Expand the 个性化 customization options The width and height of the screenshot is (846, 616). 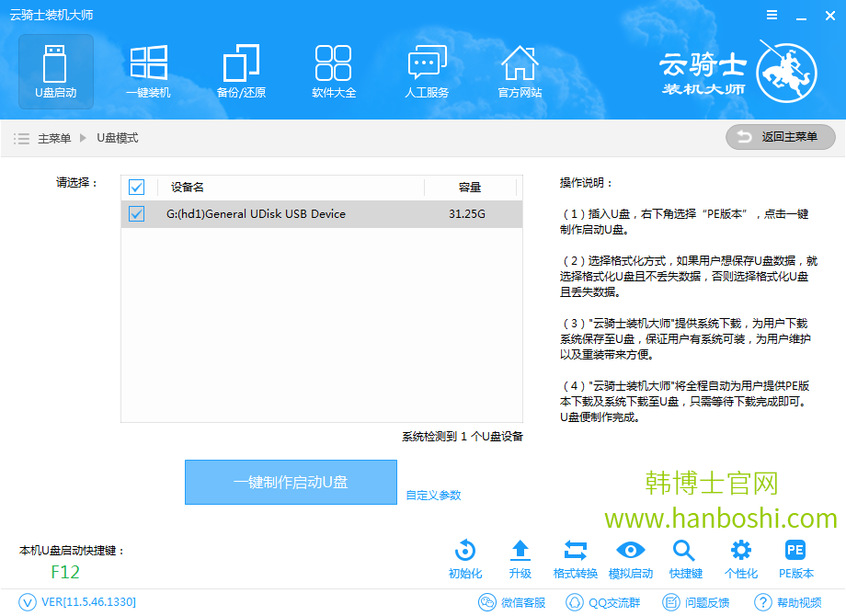point(741,556)
